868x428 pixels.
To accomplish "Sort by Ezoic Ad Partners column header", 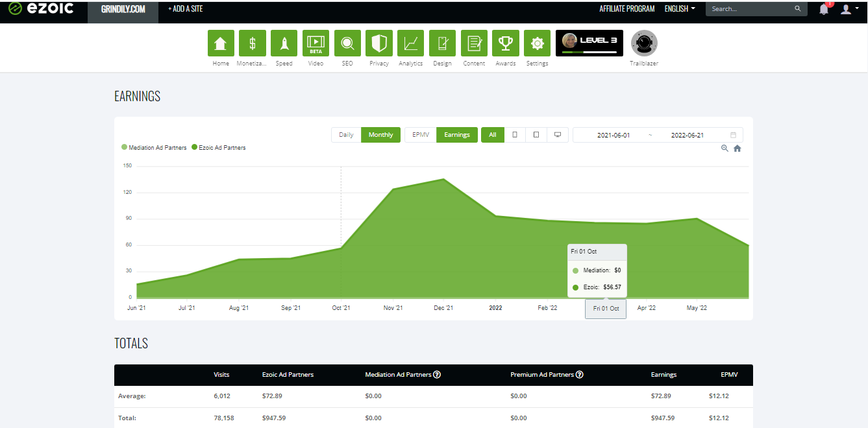I will click(288, 375).
